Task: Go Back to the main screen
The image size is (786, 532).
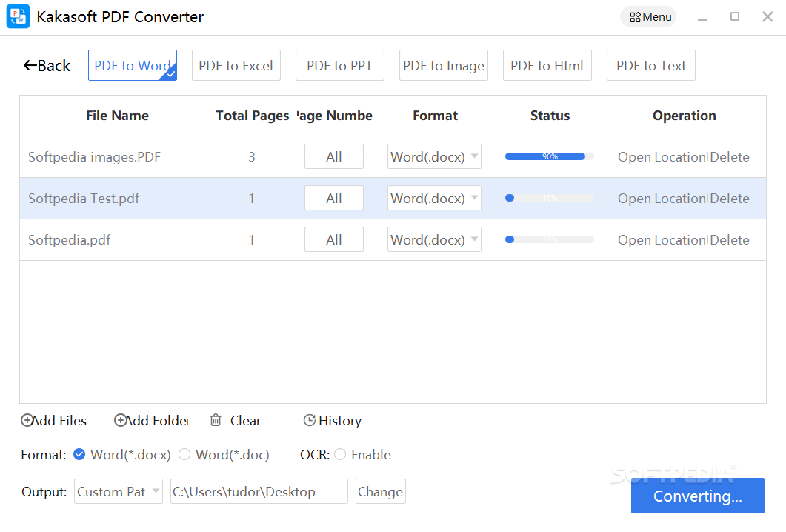Action: coord(47,66)
